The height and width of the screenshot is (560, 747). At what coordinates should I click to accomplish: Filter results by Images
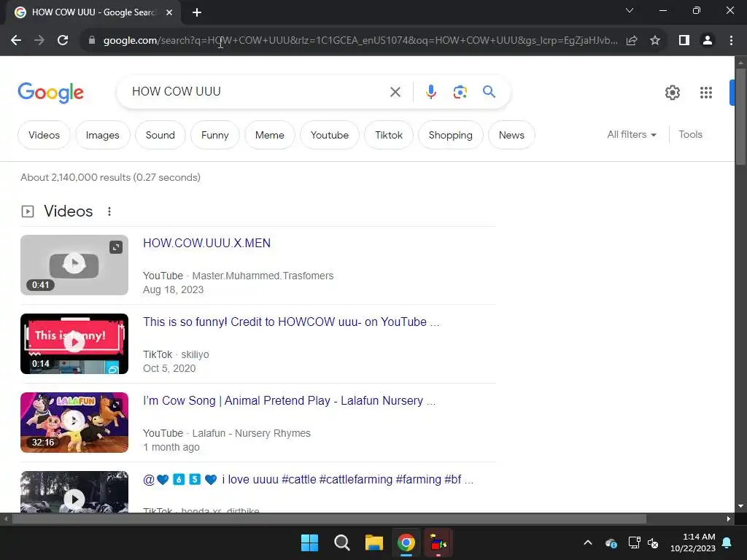[102, 135]
